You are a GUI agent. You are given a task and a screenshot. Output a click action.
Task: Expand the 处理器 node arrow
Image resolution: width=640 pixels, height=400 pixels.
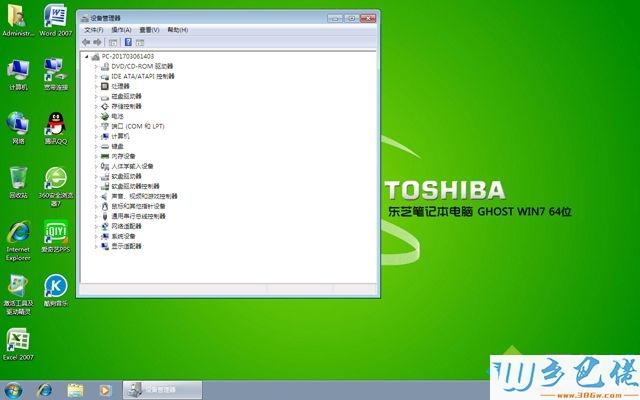(x=96, y=87)
